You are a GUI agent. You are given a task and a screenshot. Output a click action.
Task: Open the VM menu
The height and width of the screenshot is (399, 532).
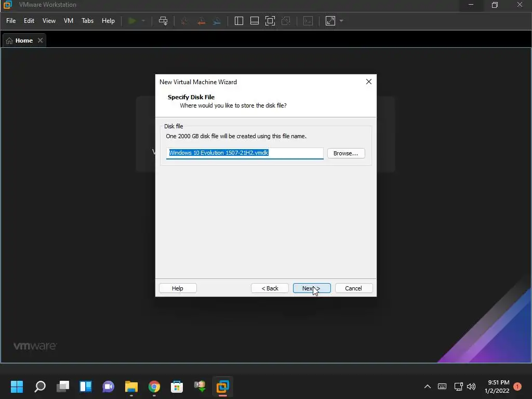(x=69, y=21)
